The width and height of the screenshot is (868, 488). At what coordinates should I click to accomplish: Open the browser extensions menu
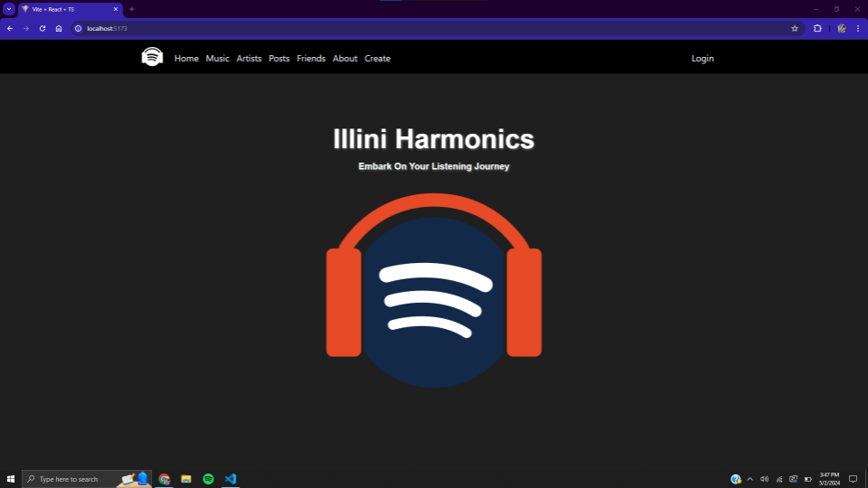coord(817,28)
